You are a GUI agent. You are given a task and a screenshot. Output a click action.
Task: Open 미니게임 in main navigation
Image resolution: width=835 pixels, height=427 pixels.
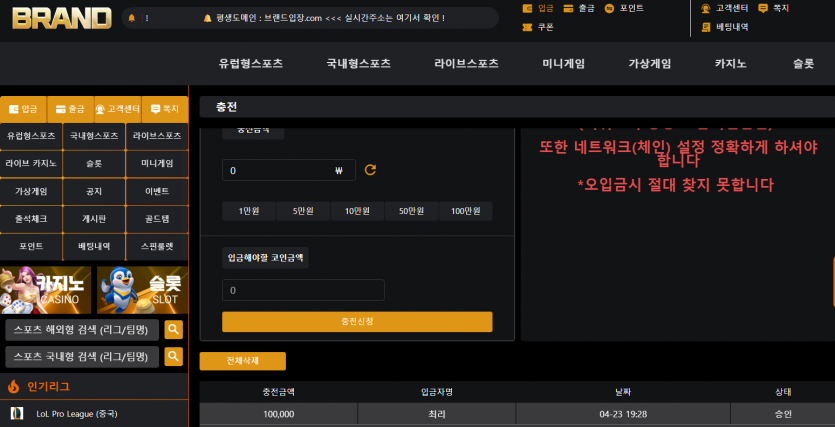[563, 64]
